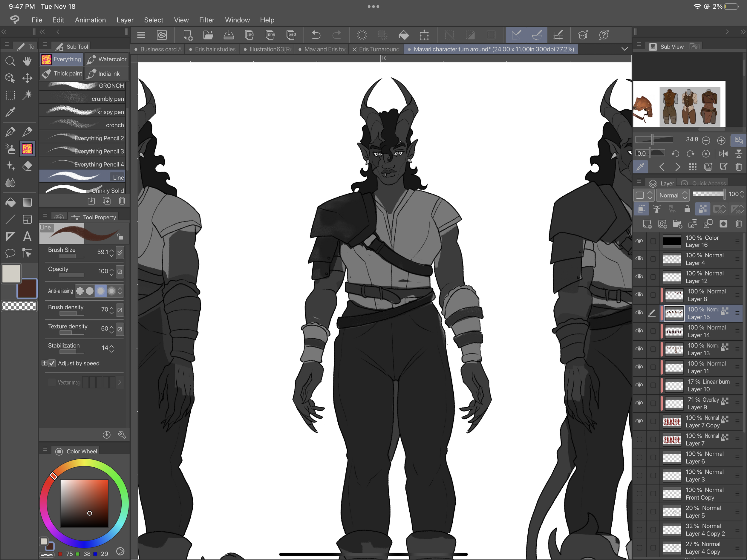Expand the document tabs overflow chevron
The width and height of the screenshot is (747, 560).
pos(624,49)
